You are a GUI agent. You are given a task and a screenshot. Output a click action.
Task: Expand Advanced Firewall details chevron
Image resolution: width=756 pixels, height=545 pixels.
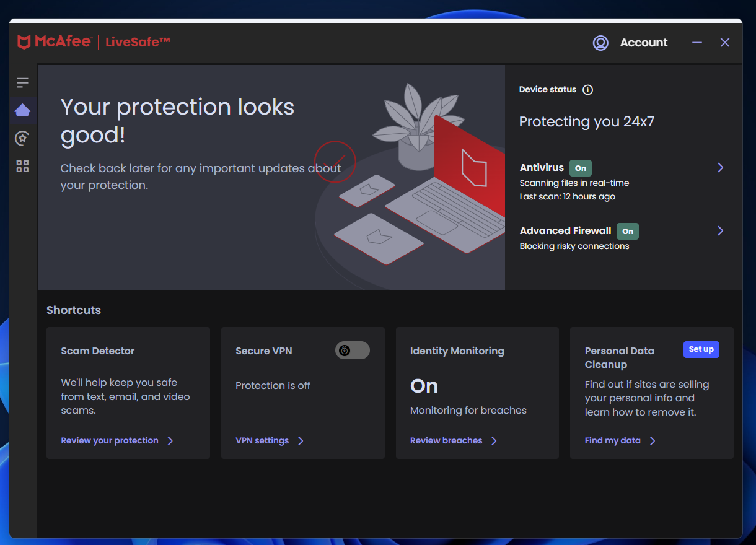coord(720,231)
